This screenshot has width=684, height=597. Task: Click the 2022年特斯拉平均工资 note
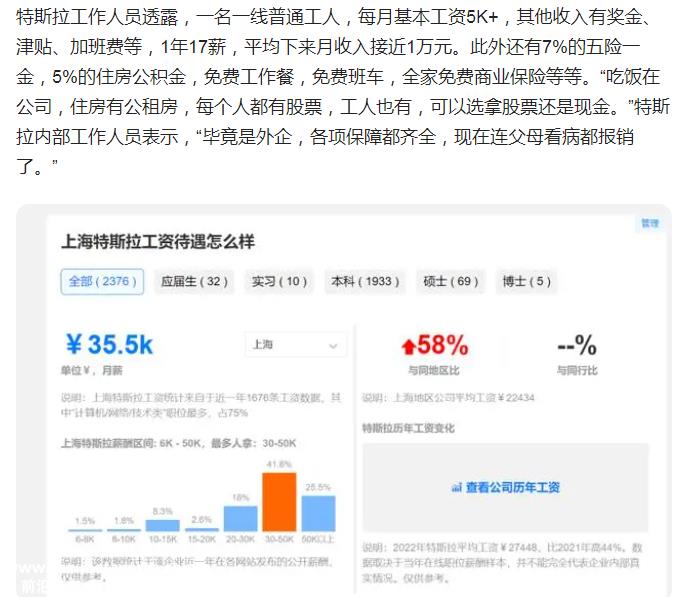pos(502,563)
